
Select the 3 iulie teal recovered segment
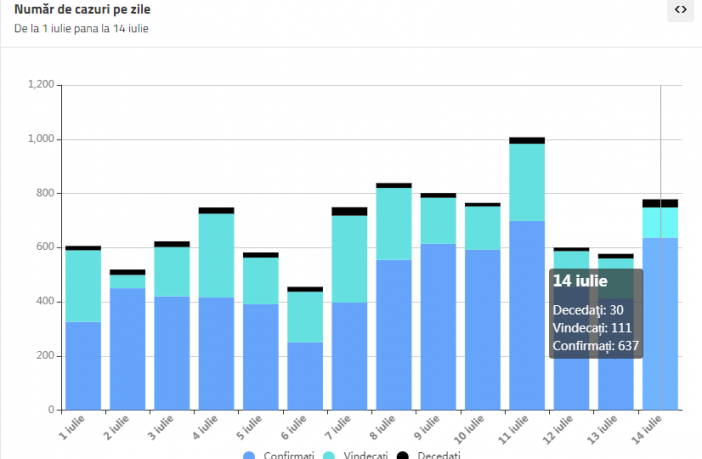tap(172, 271)
